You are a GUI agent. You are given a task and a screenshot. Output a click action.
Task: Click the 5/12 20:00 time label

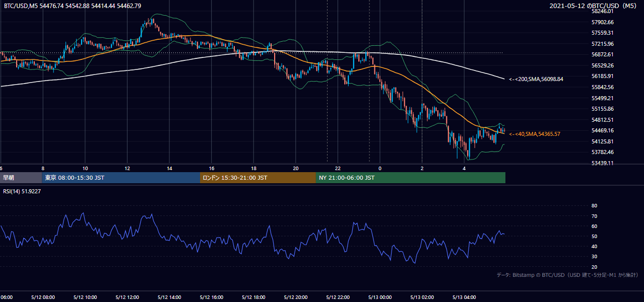click(x=296, y=297)
